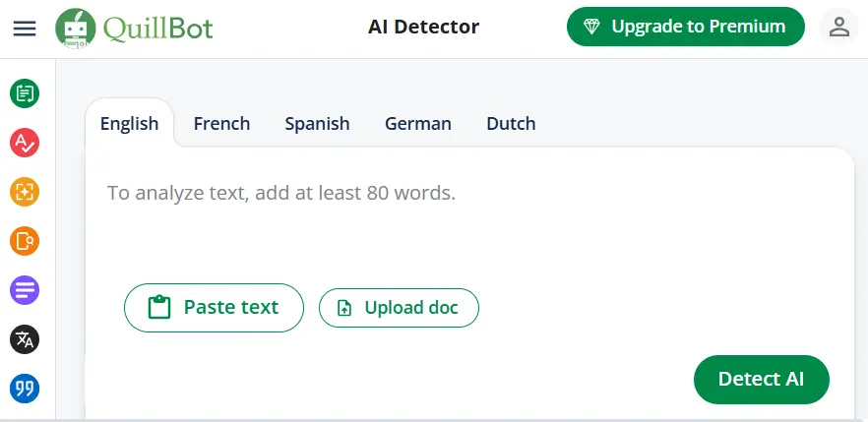The image size is (868, 422).
Task: Open the Plagiarism Checker sidebar icon
Action: coord(25,241)
